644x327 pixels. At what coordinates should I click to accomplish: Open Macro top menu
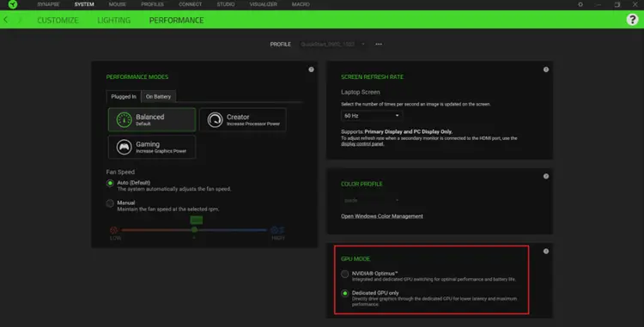coord(301,4)
